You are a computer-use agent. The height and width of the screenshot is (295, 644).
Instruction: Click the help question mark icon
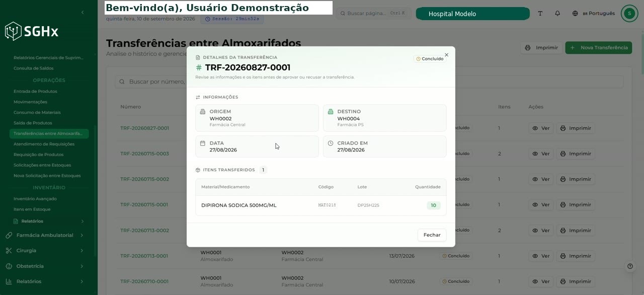[x=630, y=266]
